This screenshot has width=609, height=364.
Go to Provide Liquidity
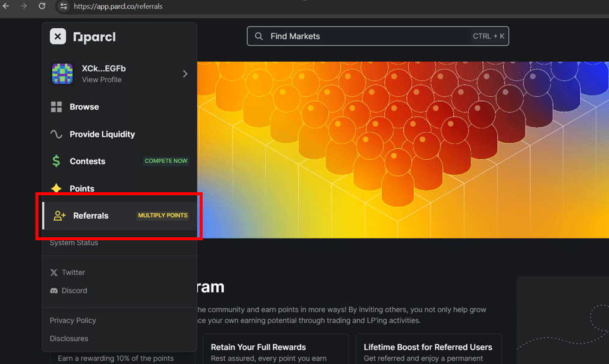tap(103, 135)
